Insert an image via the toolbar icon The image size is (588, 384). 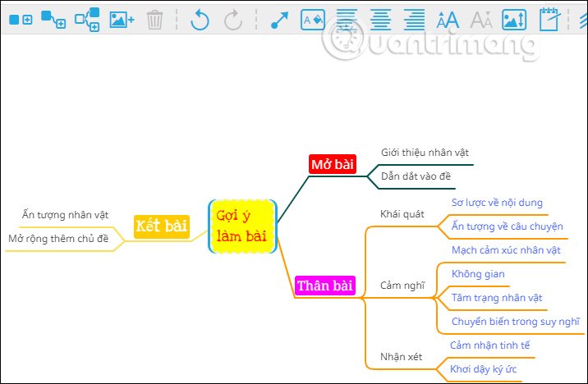click(x=122, y=20)
